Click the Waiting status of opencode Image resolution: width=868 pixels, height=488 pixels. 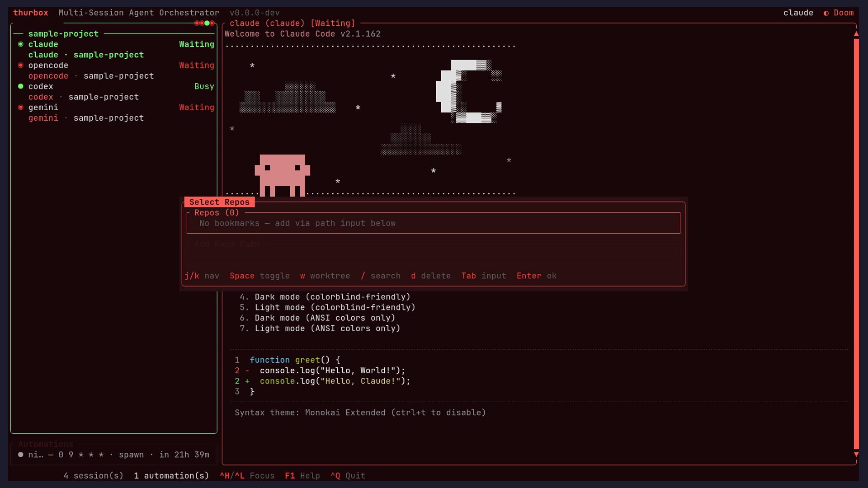tap(197, 66)
